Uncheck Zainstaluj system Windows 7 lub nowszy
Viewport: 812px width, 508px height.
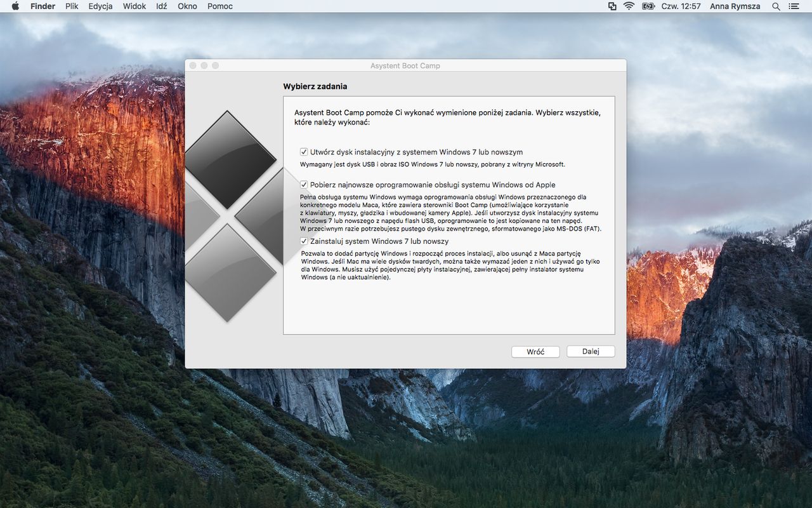pyautogui.click(x=304, y=241)
